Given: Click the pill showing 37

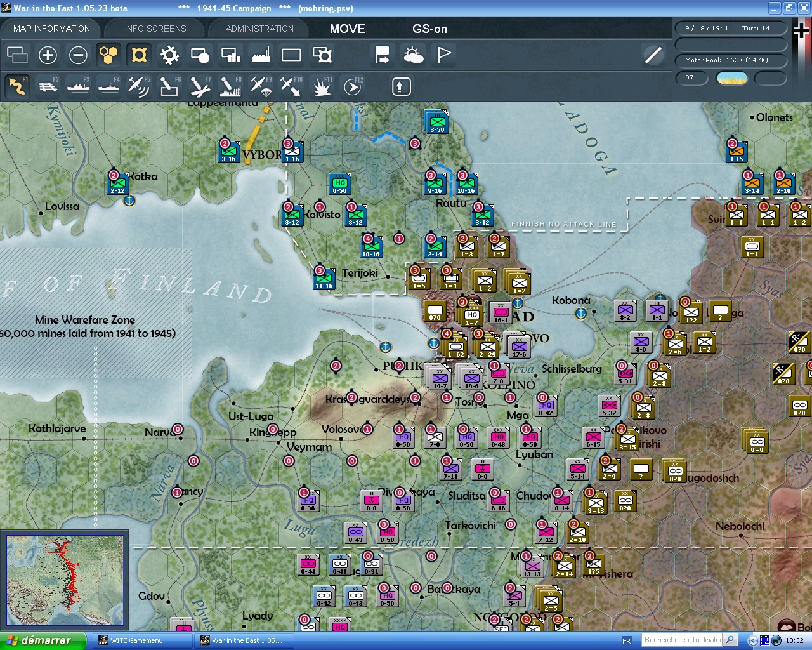Looking at the screenshot, I should (x=691, y=78).
